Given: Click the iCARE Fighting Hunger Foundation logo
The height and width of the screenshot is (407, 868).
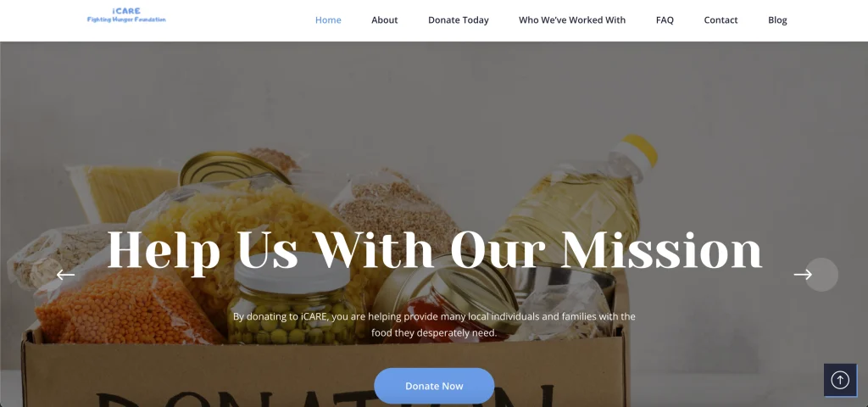Looking at the screenshot, I should coord(126,15).
